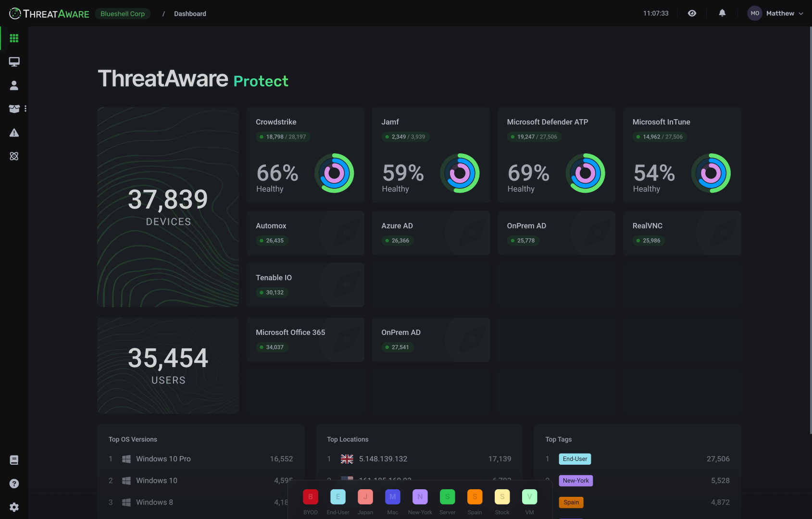Click the notifications bell icon
This screenshot has height=519, width=812.
pyautogui.click(x=722, y=13)
